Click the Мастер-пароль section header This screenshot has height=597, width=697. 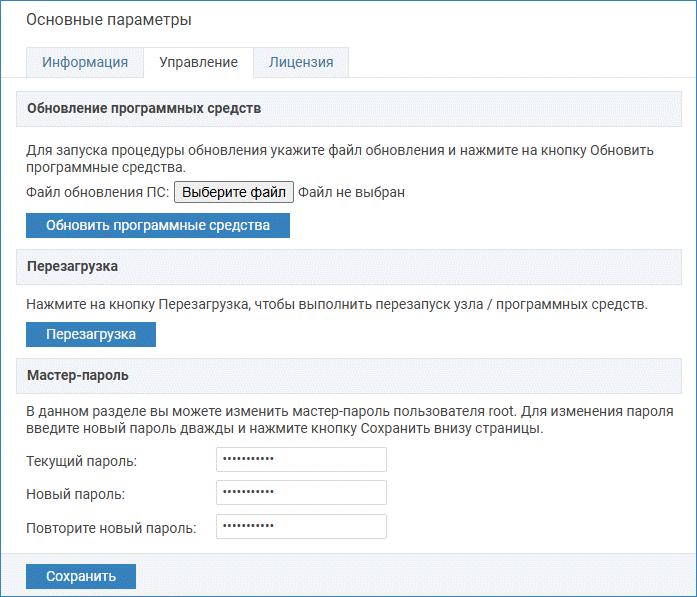[x=78, y=376]
